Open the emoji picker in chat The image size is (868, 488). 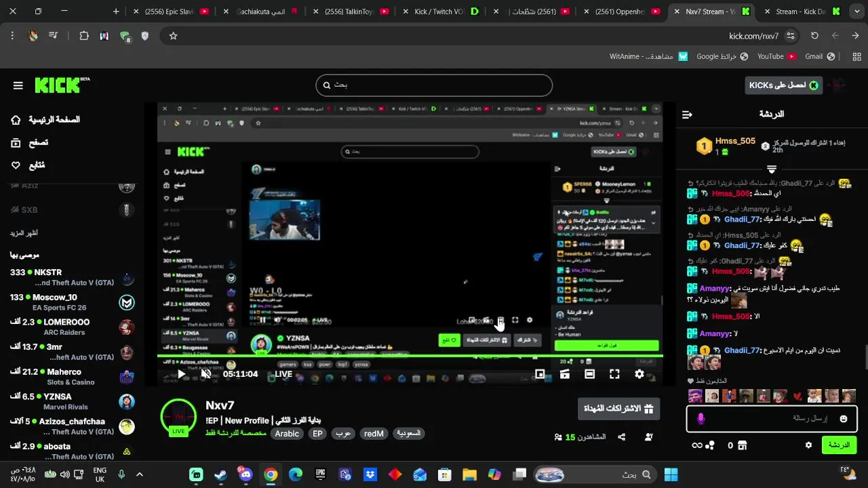[844, 419]
